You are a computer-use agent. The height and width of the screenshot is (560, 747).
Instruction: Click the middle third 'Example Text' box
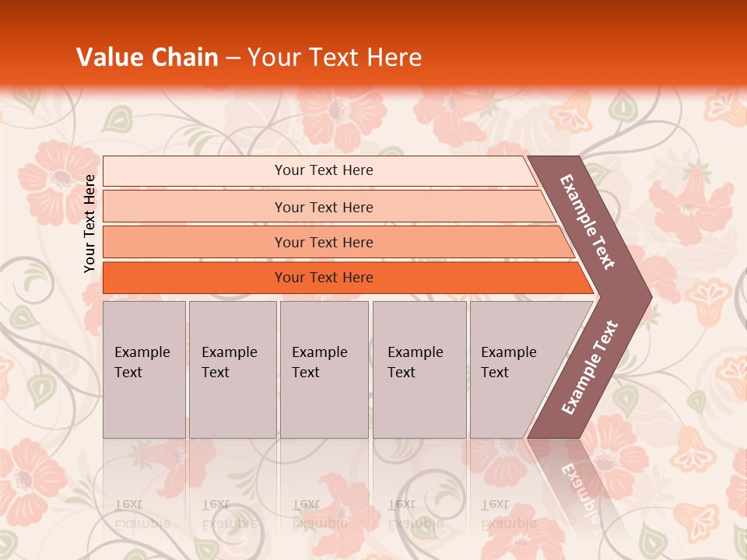[x=324, y=369]
